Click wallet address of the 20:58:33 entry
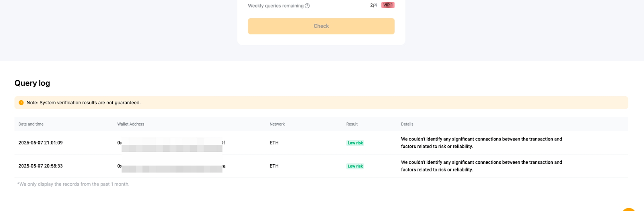The height and width of the screenshot is (211, 644). tap(171, 166)
